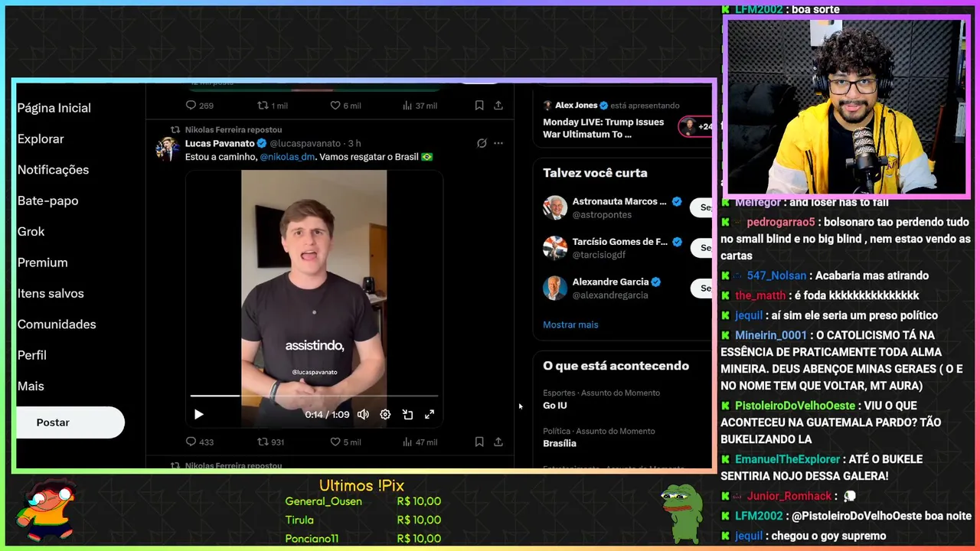
Task: Click chat user Junior_Romhack
Action: (789, 496)
